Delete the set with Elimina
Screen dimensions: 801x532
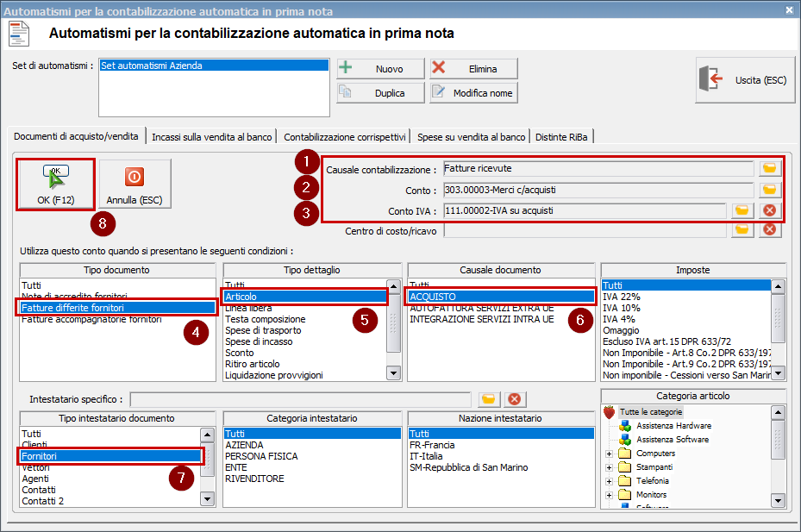474,68
